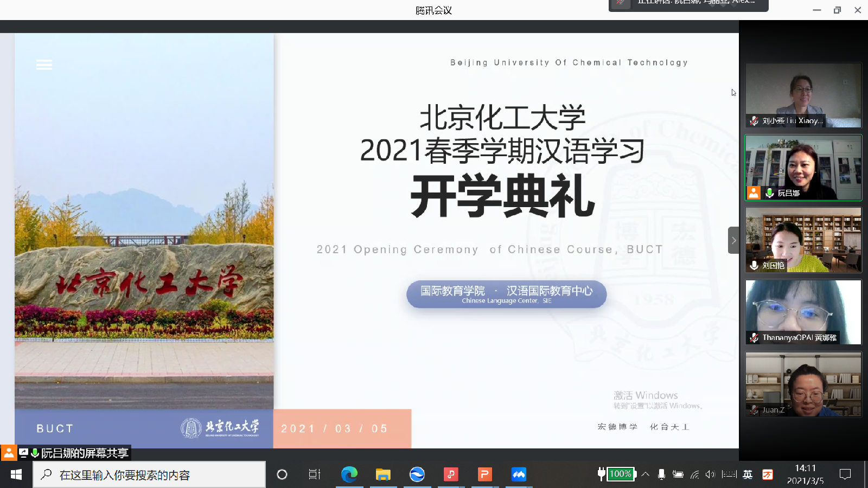Open the clock showing 14:11
Viewport: 868px width, 488px height.
(x=805, y=474)
